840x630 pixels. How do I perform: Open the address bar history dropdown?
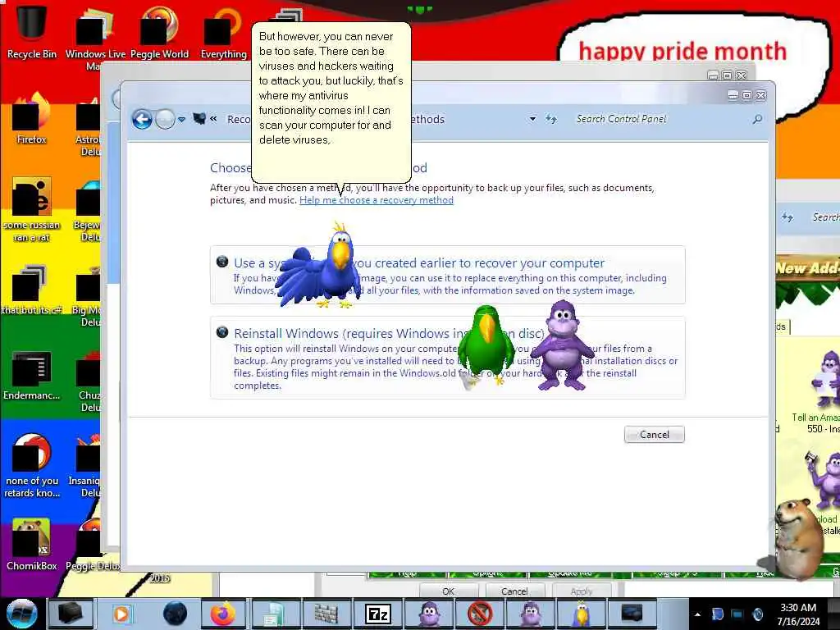532,119
